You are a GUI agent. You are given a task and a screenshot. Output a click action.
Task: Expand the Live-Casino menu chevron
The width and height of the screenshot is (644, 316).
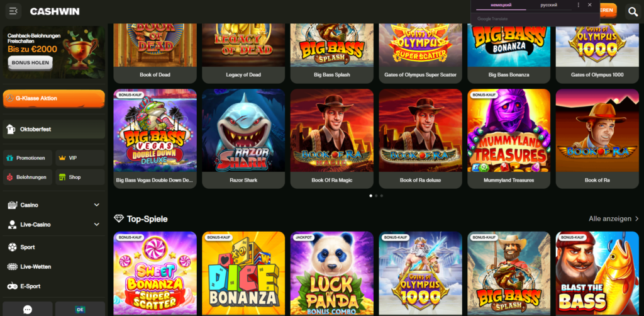96,224
